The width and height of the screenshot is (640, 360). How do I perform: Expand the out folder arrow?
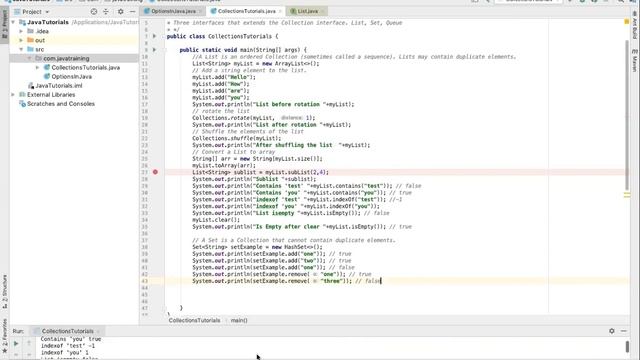click(x=21, y=40)
